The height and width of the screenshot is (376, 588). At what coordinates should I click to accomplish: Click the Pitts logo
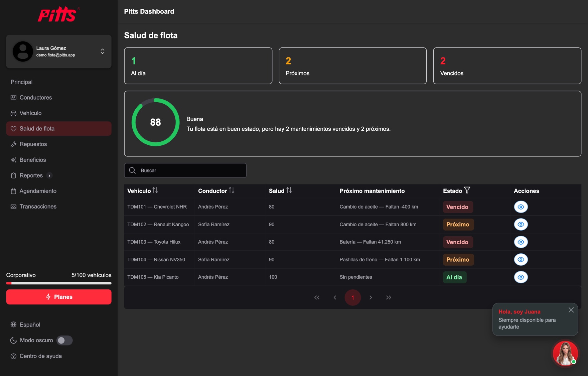coord(59,14)
